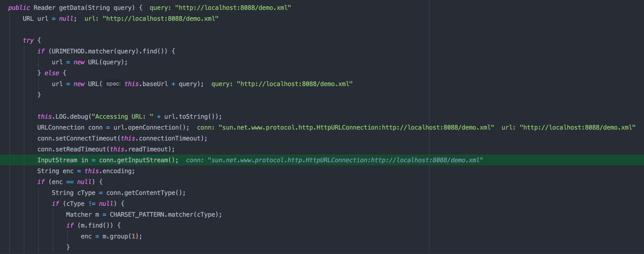The height and width of the screenshot is (254, 644).
Task: Click the CHARSET_PATTERN constant
Action: pos(137,215)
